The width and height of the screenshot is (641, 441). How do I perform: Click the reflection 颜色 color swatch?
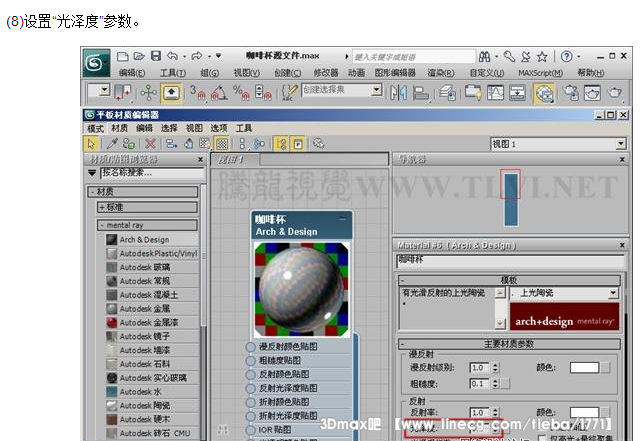[585, 412]
